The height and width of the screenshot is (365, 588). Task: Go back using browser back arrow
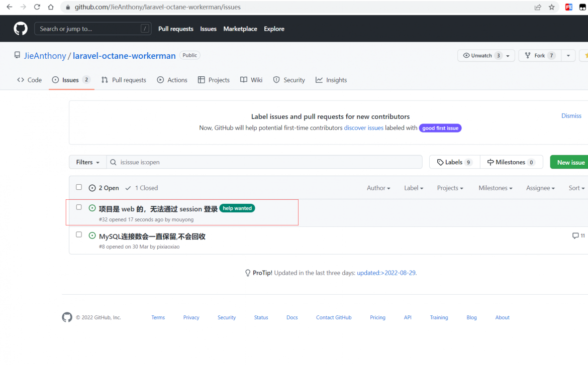point(10,7)
